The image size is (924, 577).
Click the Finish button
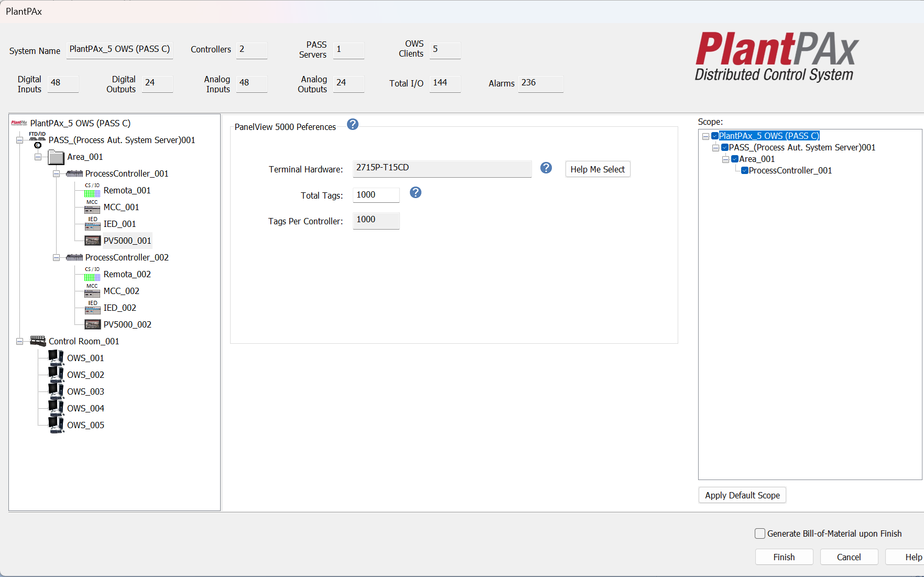784,557
